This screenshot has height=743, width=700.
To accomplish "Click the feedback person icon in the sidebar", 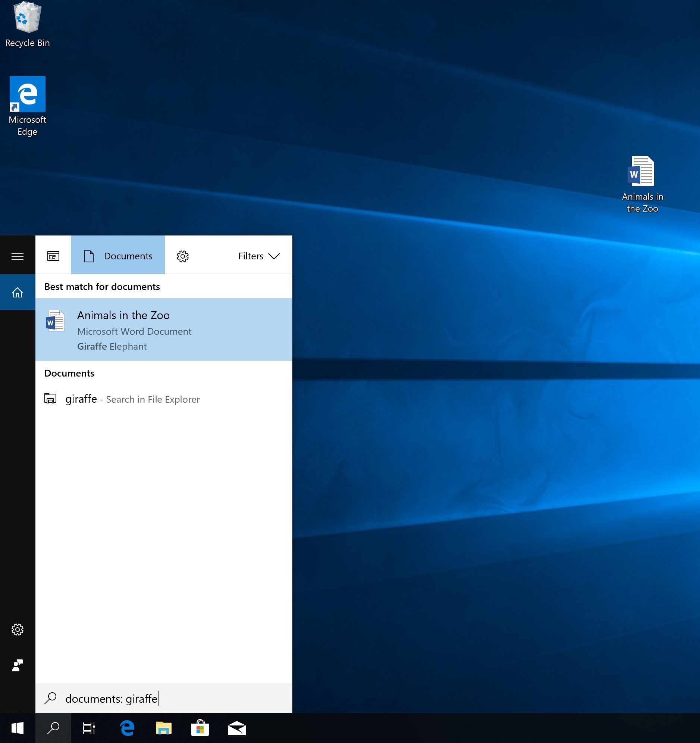I will [17, 666].
